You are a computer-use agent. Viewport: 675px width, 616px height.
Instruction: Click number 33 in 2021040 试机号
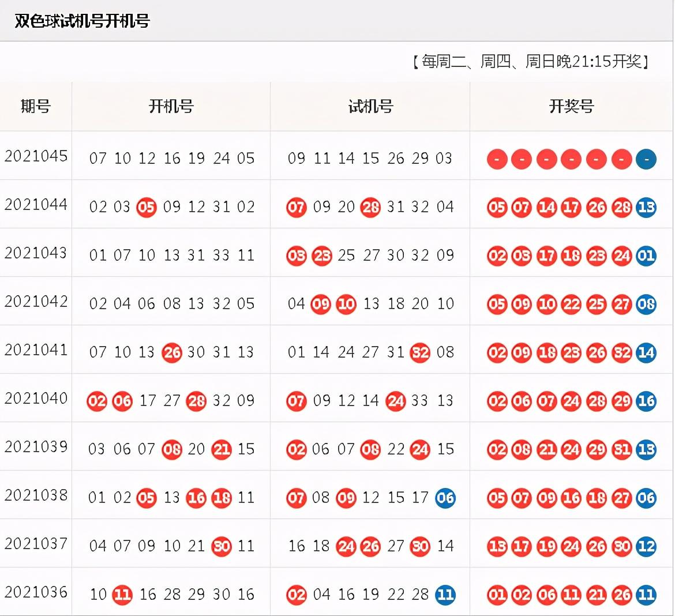click(x=420, y=400)
